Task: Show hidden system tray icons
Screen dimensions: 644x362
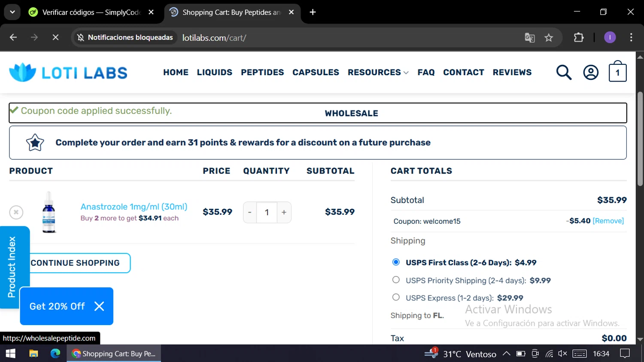Action: click(507, 353)
